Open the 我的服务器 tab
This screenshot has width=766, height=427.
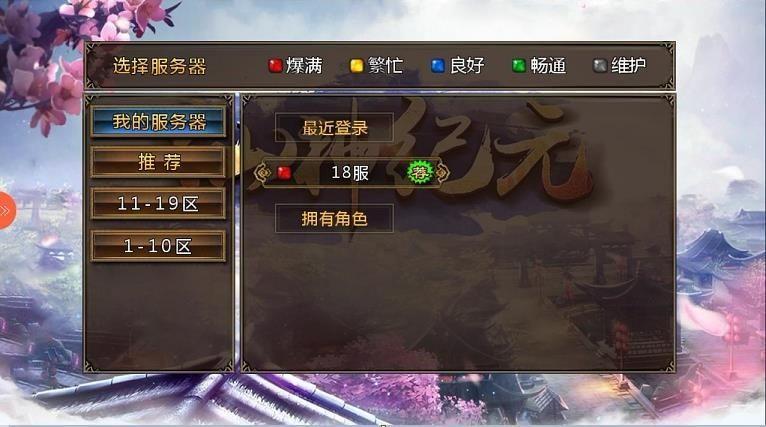[158, 122]
